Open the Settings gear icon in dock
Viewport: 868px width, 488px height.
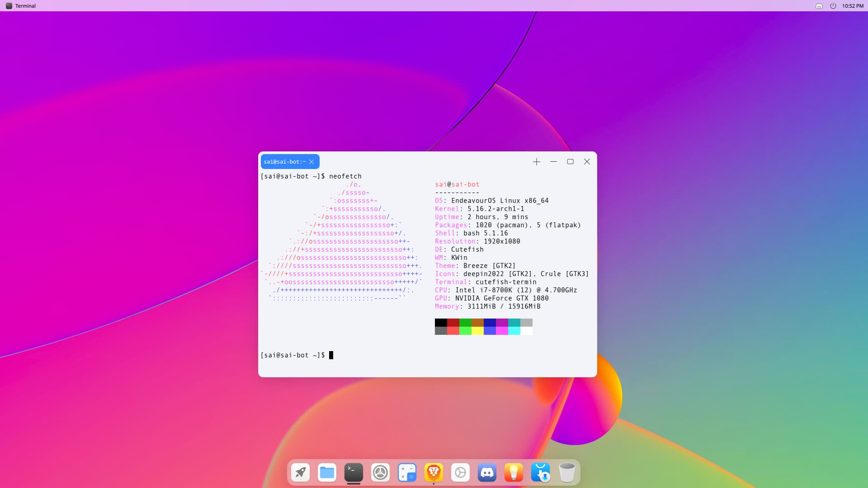click(x=380, y=473)
